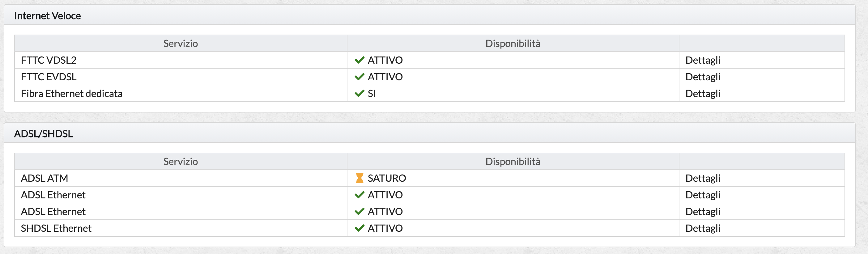The image size is (868, 254).
Task: Click the Disponibilità header in ADSL/SHDSL table
Action: (513, 161)
